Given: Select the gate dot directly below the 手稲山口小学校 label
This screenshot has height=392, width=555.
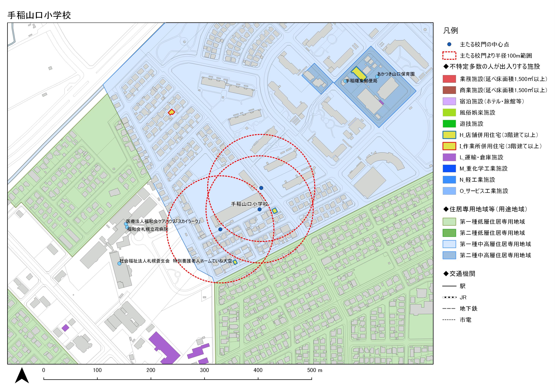Looking at the screenshot, I should [259, 209].
